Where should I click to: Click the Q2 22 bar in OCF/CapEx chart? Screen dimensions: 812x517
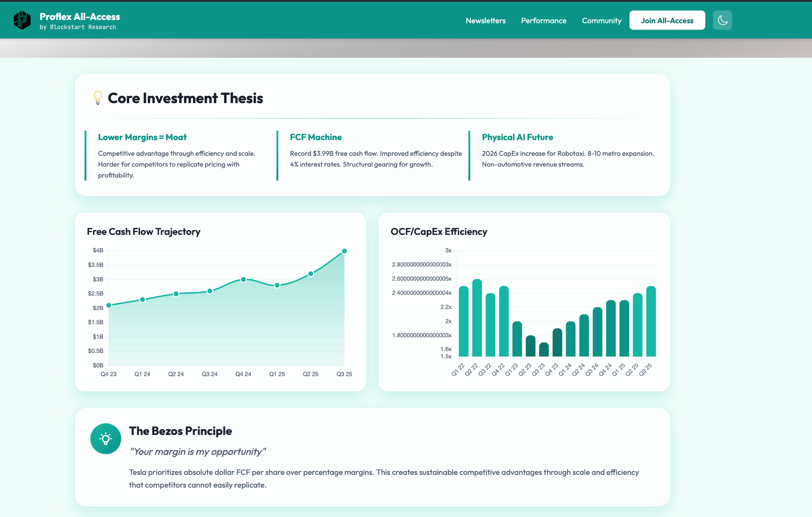(x=477, y=318)
